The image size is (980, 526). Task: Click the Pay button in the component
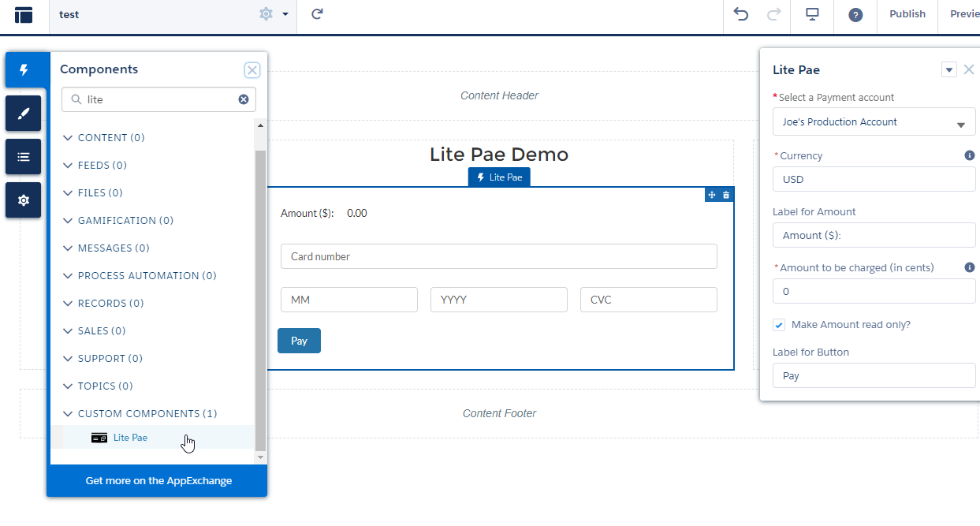(x=299, y=340)
